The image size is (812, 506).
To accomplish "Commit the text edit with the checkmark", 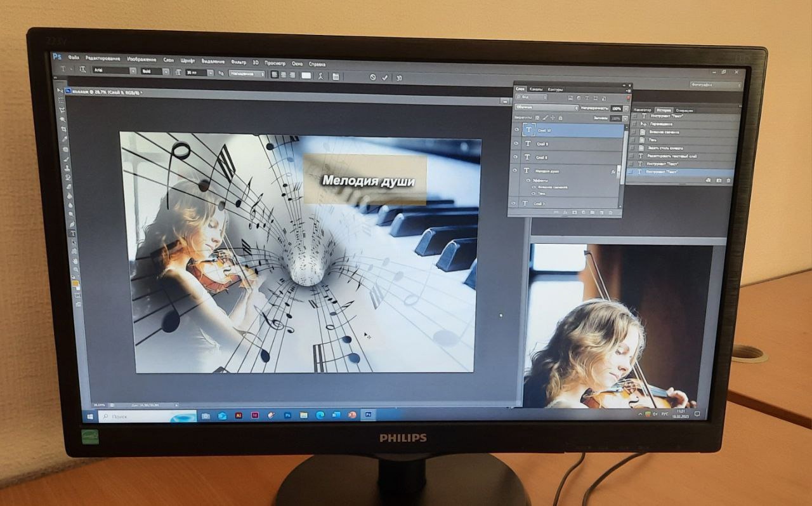I will point(385,77).
